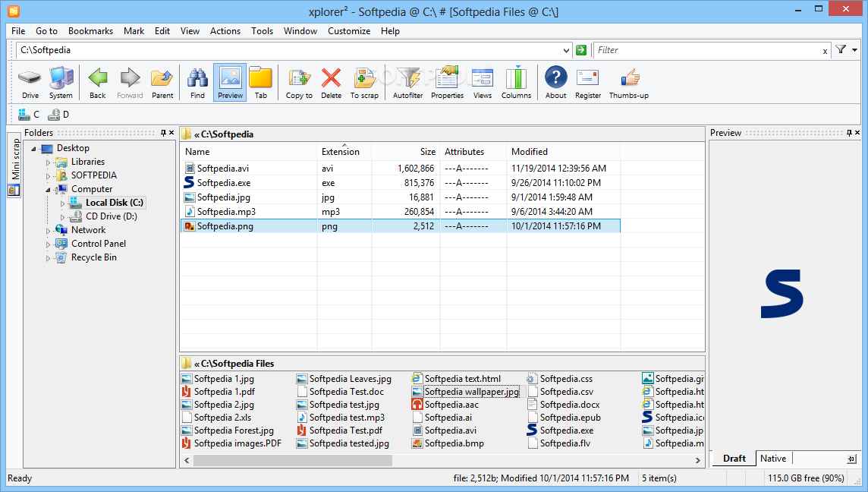Open the Bookmarks menu
Screen dimensions: 868x492
91,31
